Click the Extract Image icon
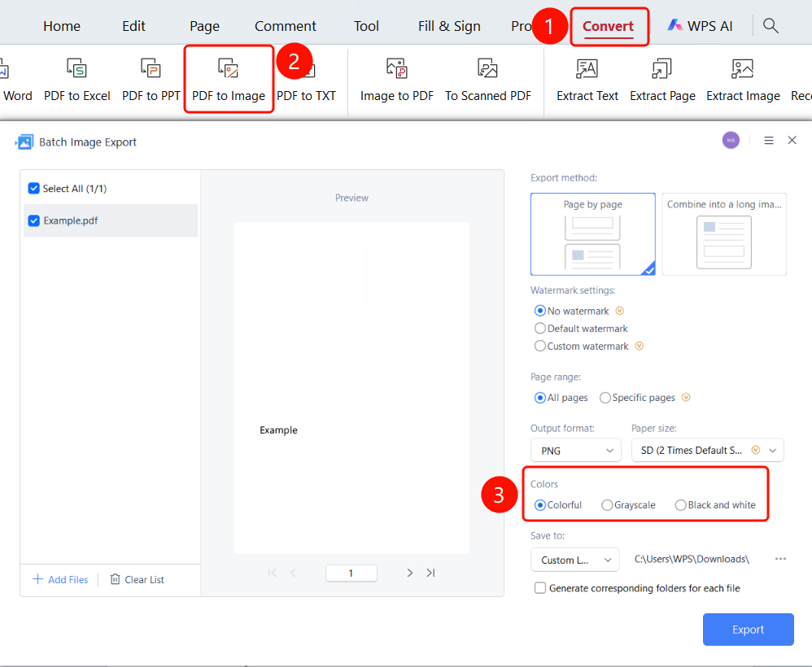The height and width of the screenshot is (667, 812). (x=742, y=68)
